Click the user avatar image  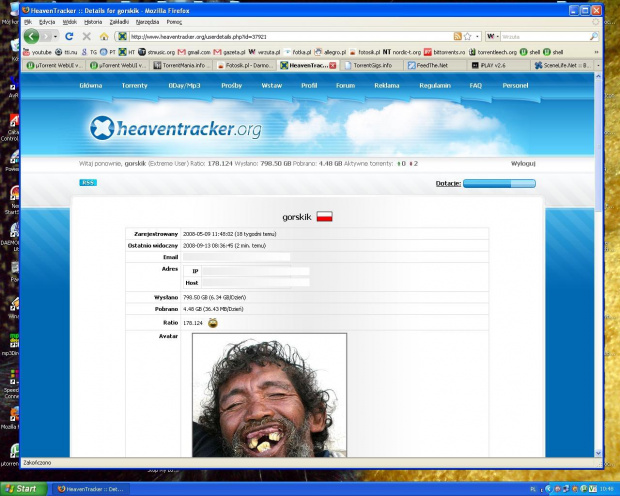pos(269,395)
